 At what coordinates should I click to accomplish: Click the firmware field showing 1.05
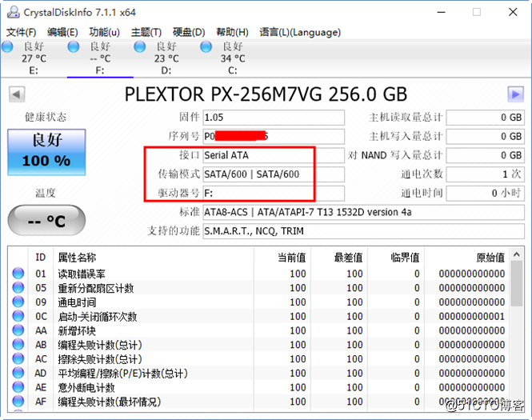coord(274,118)
